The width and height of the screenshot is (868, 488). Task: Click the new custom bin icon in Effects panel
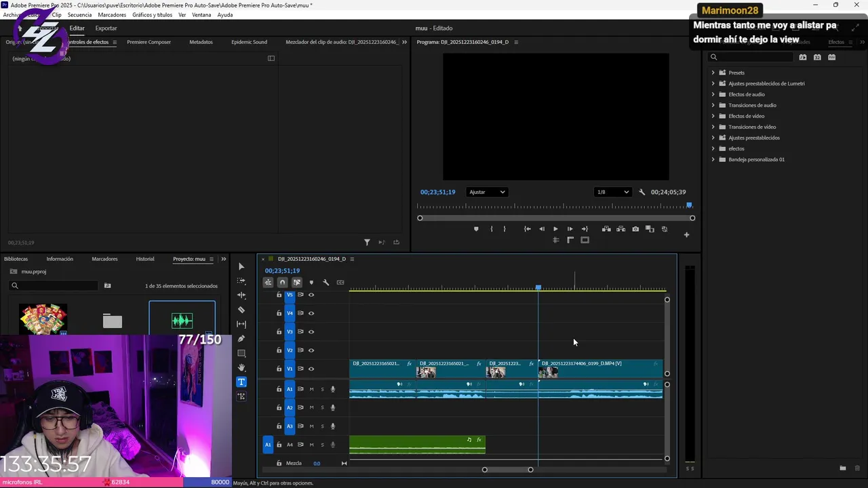[x=843, y=468]
